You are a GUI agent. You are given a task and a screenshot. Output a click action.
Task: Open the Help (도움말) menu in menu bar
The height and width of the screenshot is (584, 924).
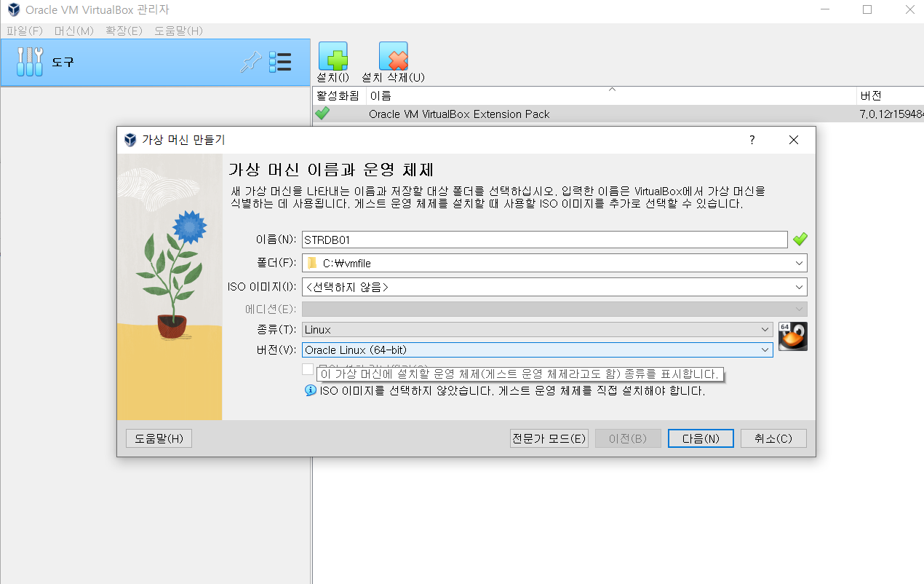(x=178, y=31)
